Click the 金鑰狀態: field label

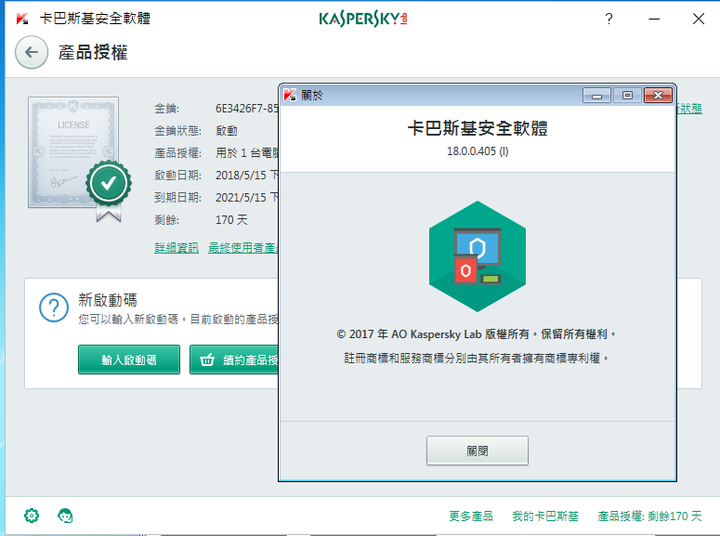pos(178,131)
